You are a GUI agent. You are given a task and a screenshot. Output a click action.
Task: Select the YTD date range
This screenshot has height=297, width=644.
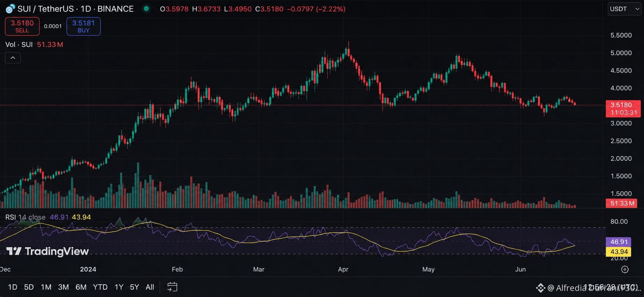(100, 287)
